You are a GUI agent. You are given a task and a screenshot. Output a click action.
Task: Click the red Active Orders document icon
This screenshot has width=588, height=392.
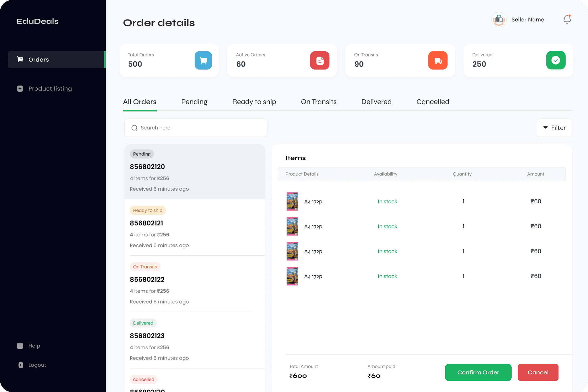coord(320,60)
